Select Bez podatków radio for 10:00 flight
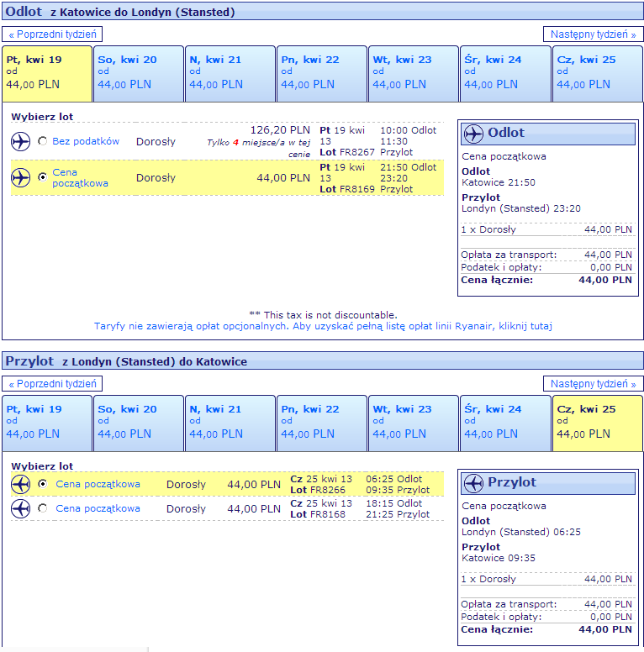Viewport: 644px width, 652px height. (42, 141)
